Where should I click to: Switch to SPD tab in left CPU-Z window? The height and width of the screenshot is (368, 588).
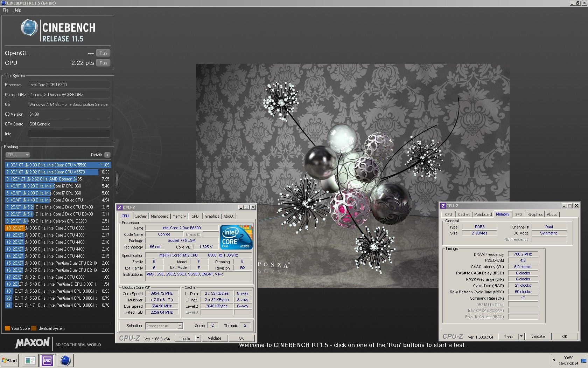point(195,216)
